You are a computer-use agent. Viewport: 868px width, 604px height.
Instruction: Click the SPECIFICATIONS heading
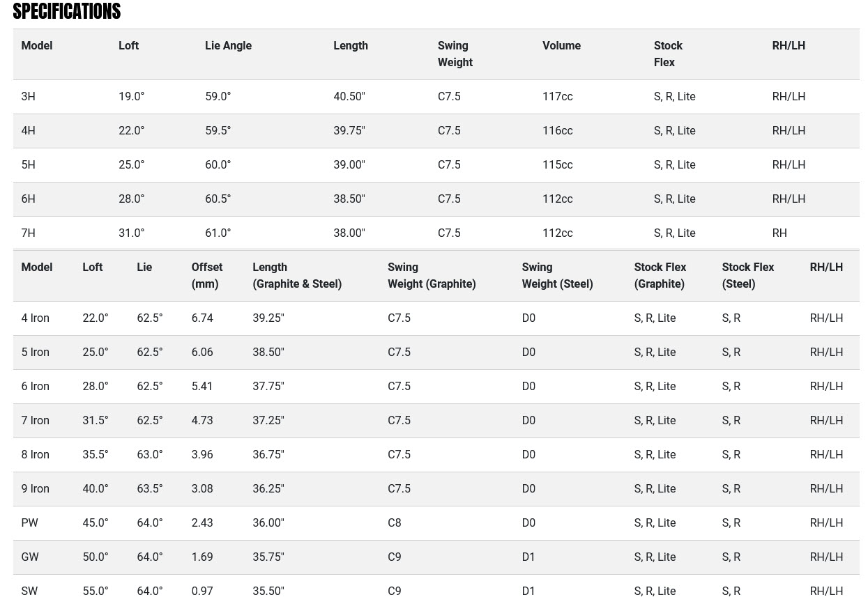pos(67,11)
